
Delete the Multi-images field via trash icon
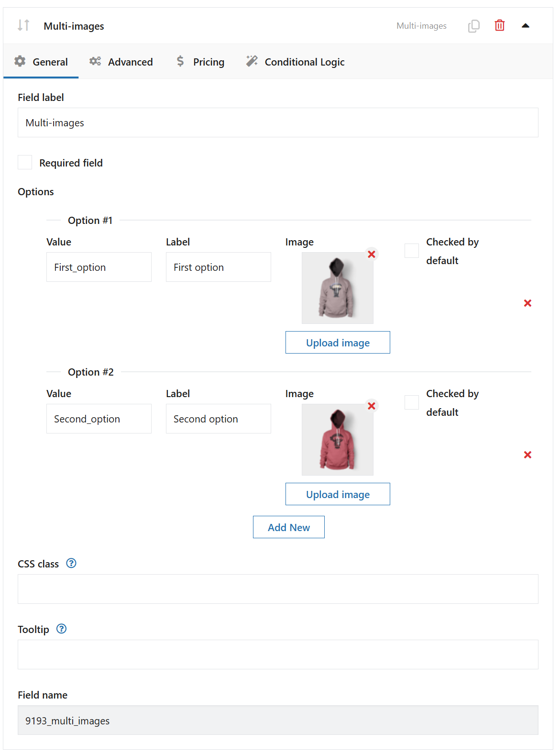(x=499, y=25)
